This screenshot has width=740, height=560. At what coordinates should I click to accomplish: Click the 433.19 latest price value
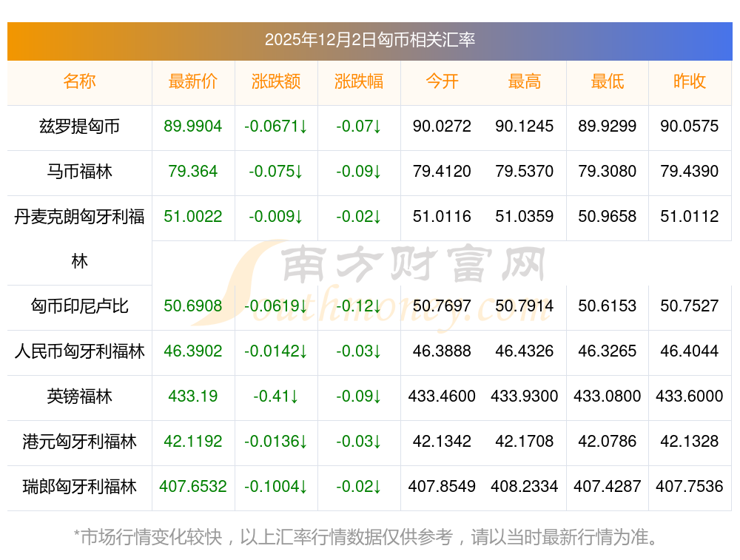193,397
